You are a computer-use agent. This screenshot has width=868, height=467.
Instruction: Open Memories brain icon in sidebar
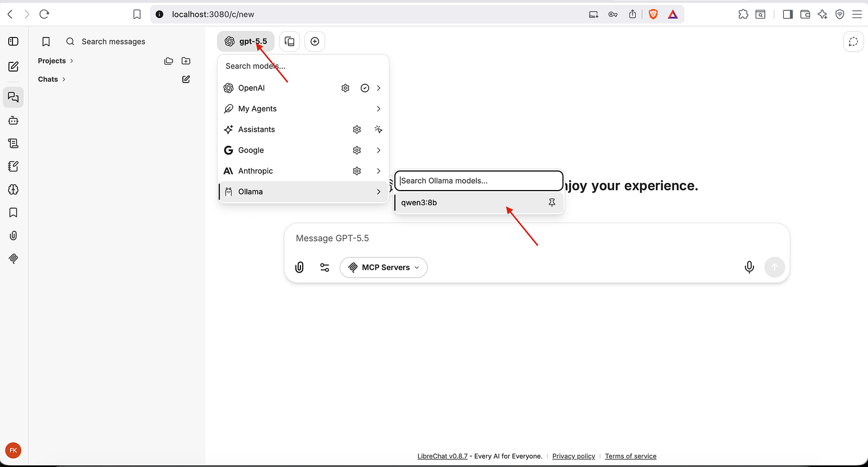[x=14, y=190]
